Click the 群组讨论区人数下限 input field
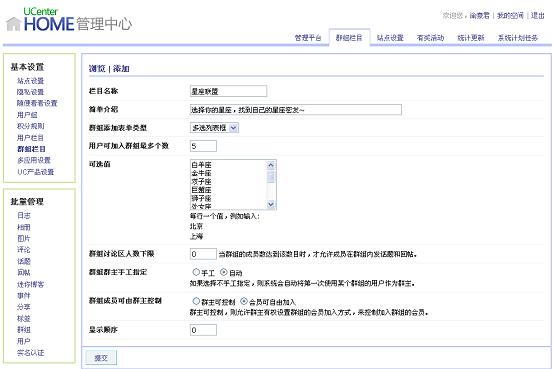The height and width of the screenshot is (369, 553). click(x=203, y=254)
